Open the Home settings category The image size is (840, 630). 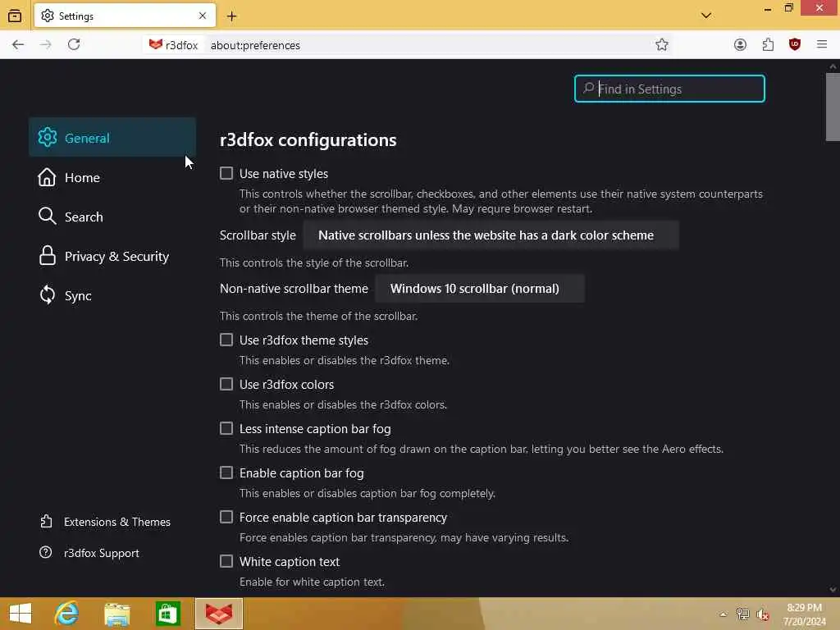(112, 177)
